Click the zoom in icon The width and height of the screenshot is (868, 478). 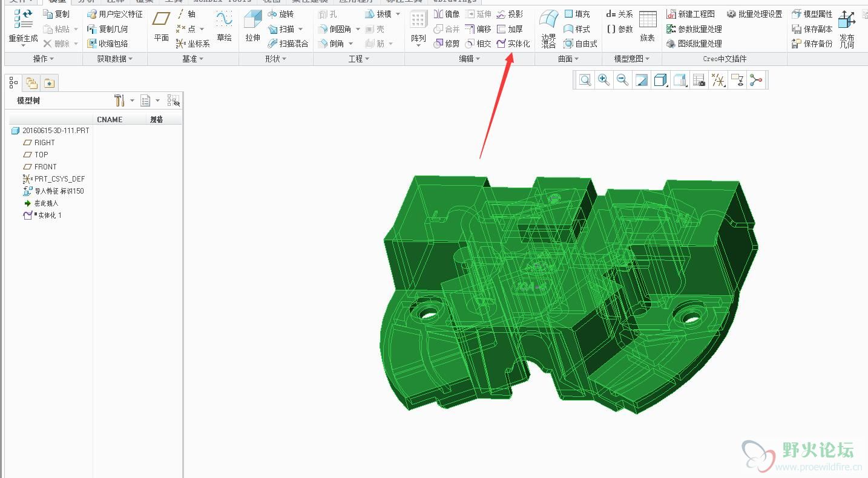click(603, 80)
